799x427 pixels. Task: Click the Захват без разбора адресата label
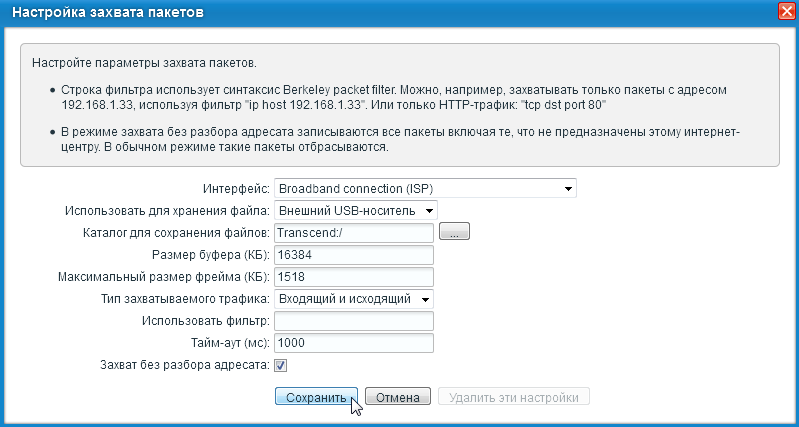180,365
